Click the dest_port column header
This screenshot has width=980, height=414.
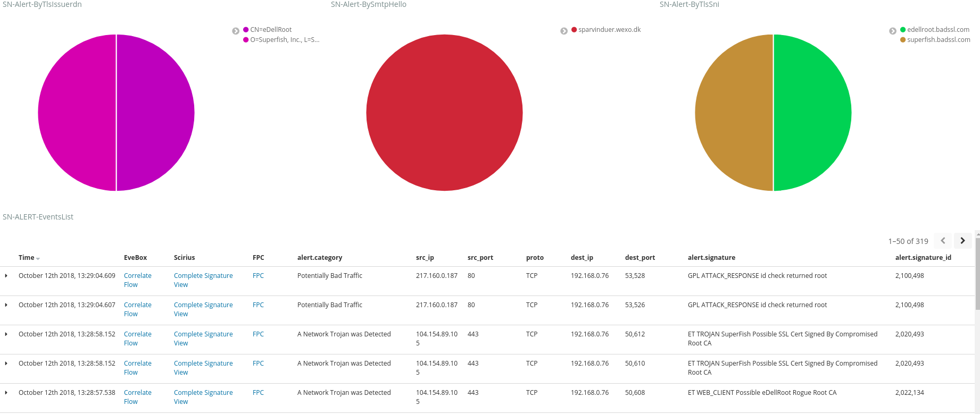640,258
